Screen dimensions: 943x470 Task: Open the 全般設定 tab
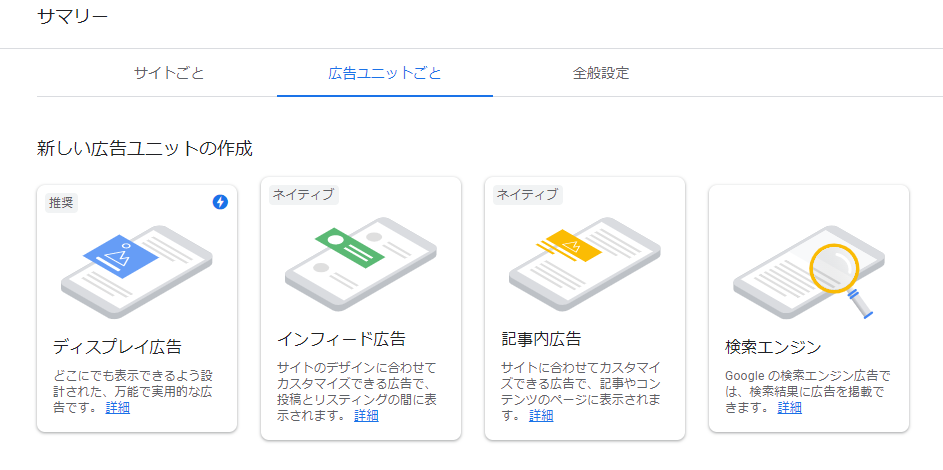click(601, 74)
